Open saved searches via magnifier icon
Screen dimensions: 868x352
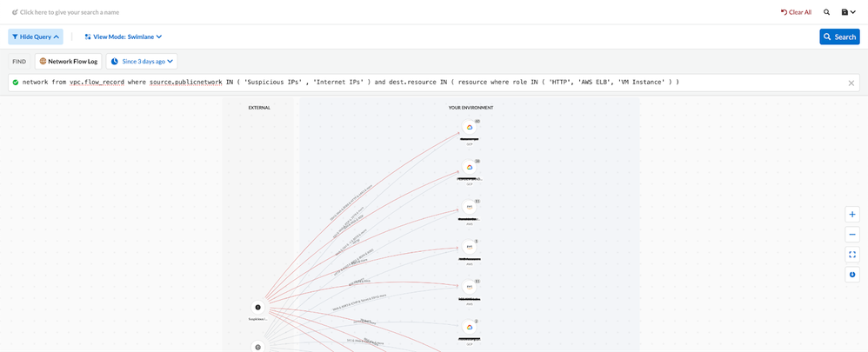click(827, 11)
